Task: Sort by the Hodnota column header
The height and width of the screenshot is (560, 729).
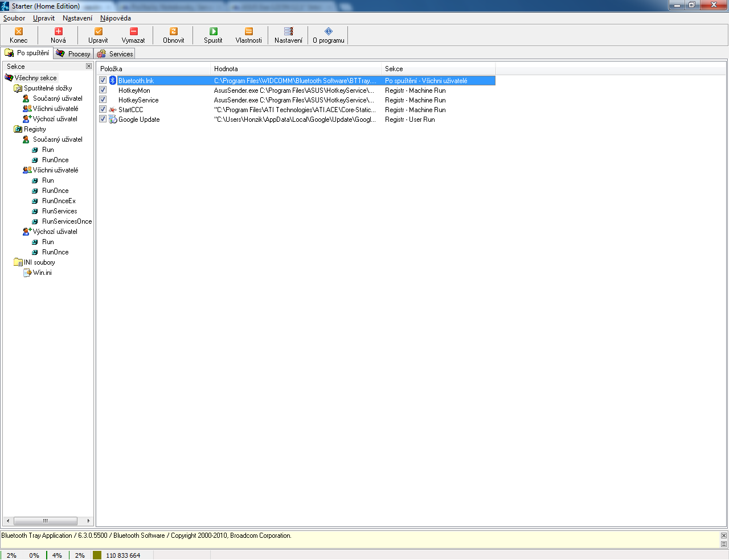Action: [296, 69]
